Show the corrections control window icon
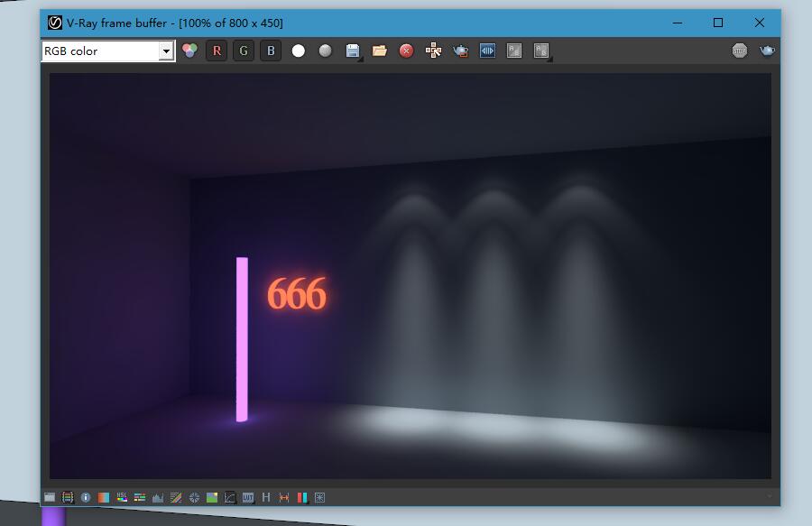The image size is (812, 526). 50,497
